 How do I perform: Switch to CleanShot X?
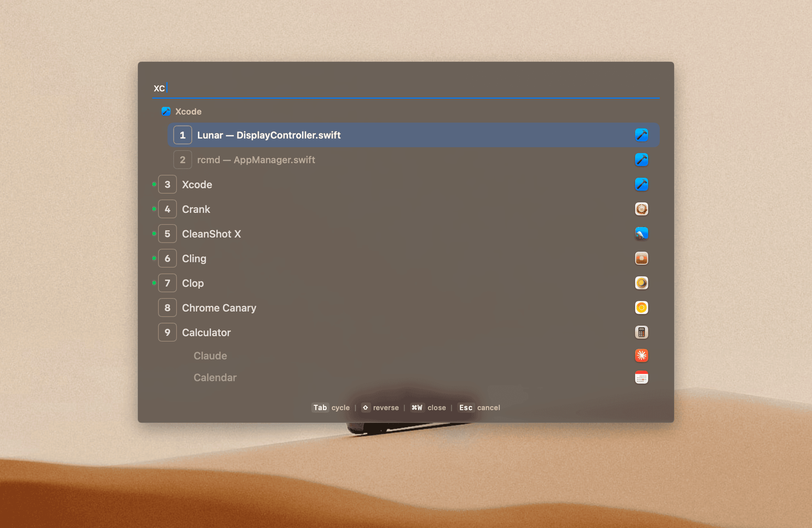[406, 234]
